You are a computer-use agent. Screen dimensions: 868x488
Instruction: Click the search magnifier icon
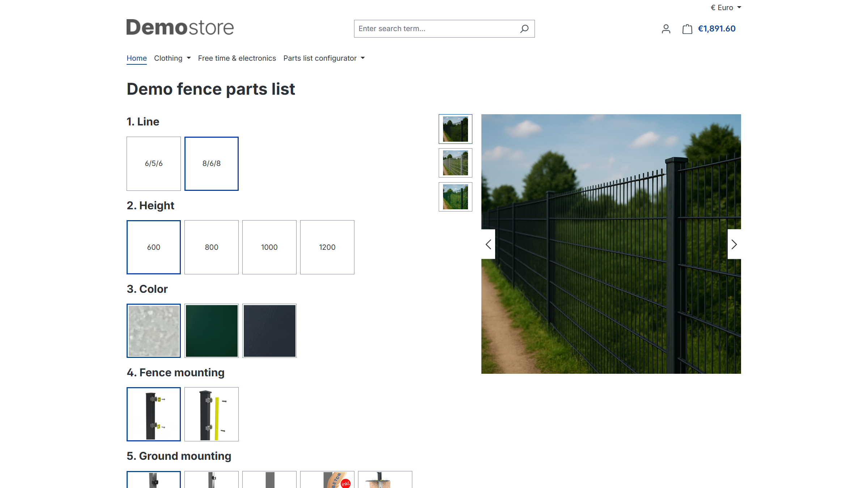click(524, 29)
